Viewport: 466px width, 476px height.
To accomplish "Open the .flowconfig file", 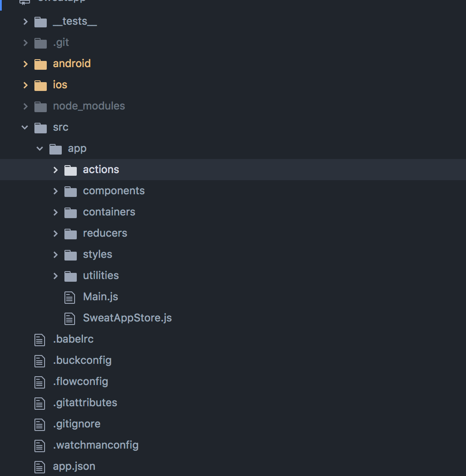I will click(x=81, y=382).
